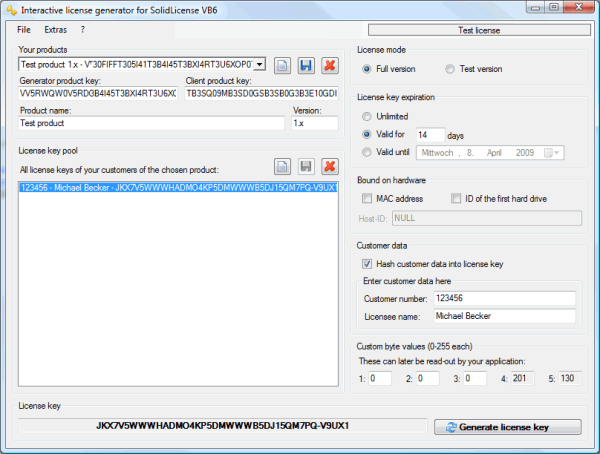Open the File menu
The width and height of the screenshot is (600, 454).
pyautogui.click(x=24, y=29)
